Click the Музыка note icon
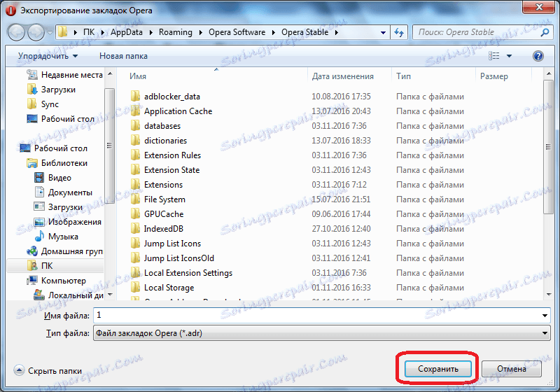The height and width of the screenshot is (392, 560). coord(39,237)
